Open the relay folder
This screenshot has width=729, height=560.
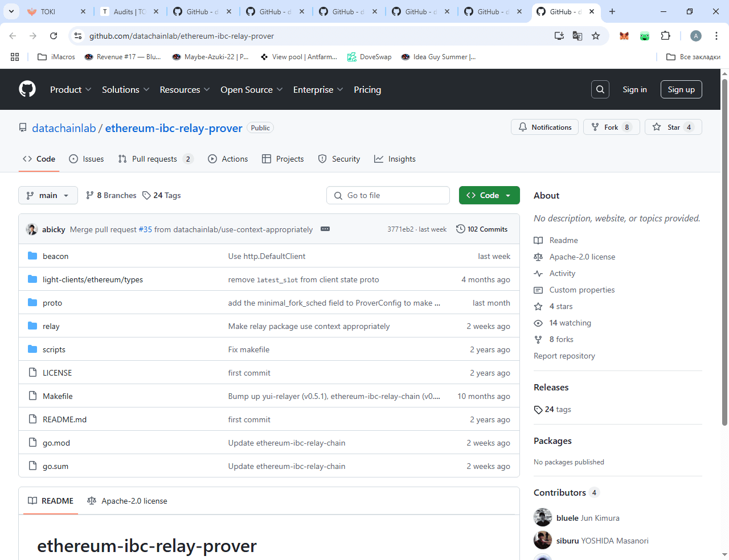pos(51,326)
